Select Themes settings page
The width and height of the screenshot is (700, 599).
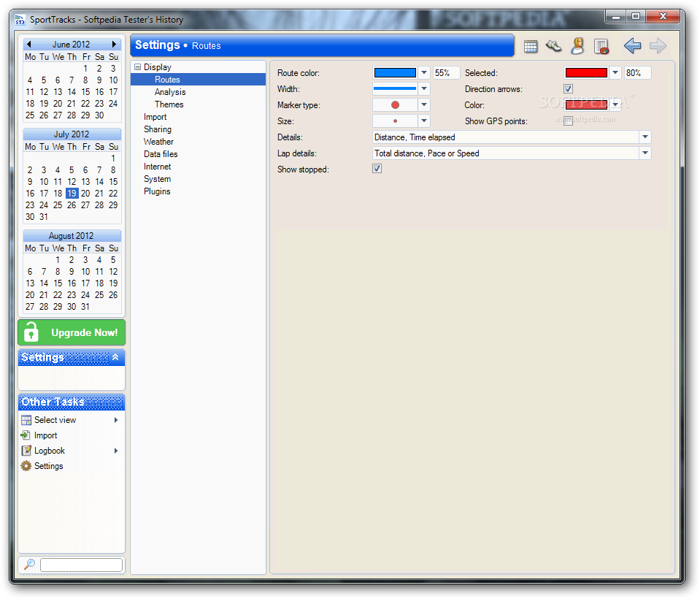point(169,104)
